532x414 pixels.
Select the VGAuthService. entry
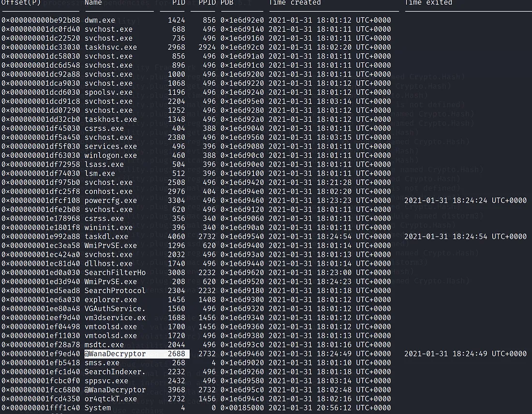115,309
